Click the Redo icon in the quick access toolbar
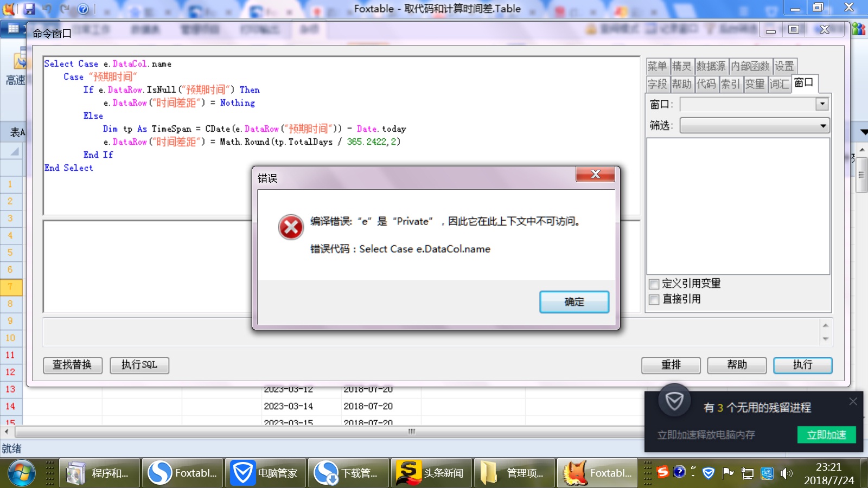This screenshot has height=488, width=868. tap(65, 9)
